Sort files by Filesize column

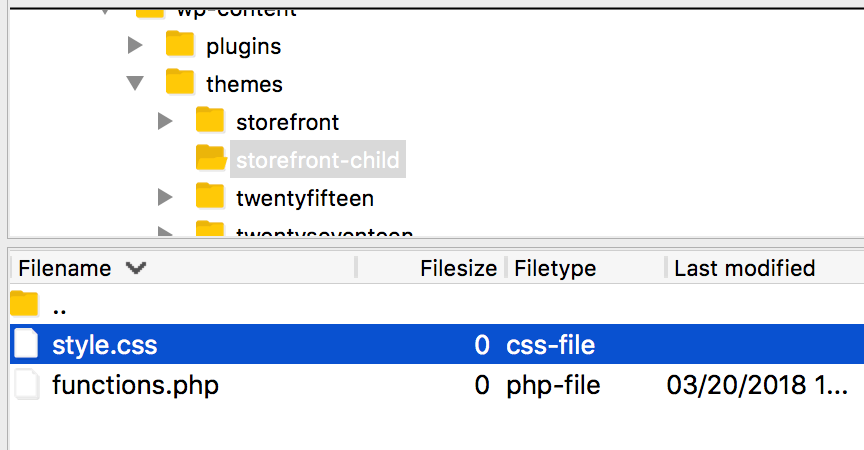[x=458, y=268]
